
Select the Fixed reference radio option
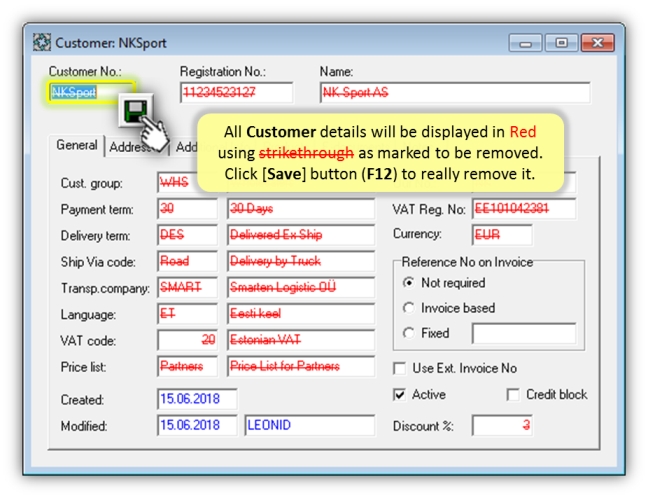coord(408,333)
